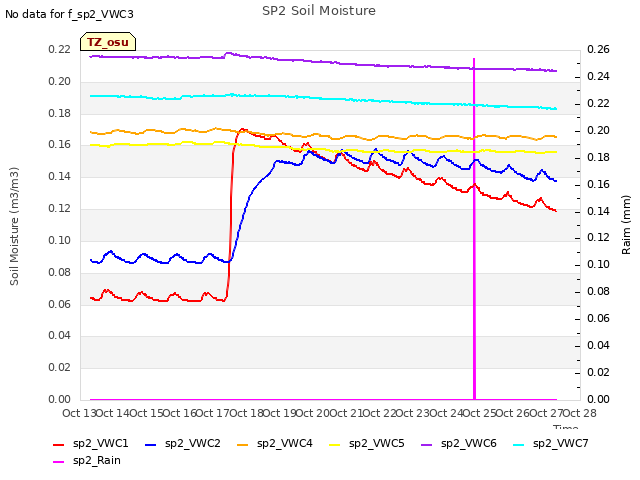Click the 0.26 right axis tick label
640x480 pixels.
(598, 50)
